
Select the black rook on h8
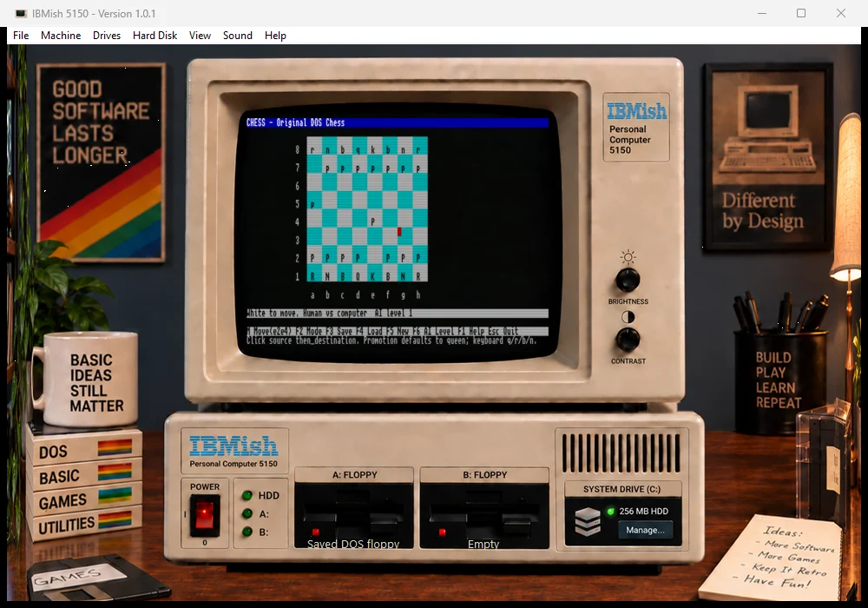[x=418, y=150]
